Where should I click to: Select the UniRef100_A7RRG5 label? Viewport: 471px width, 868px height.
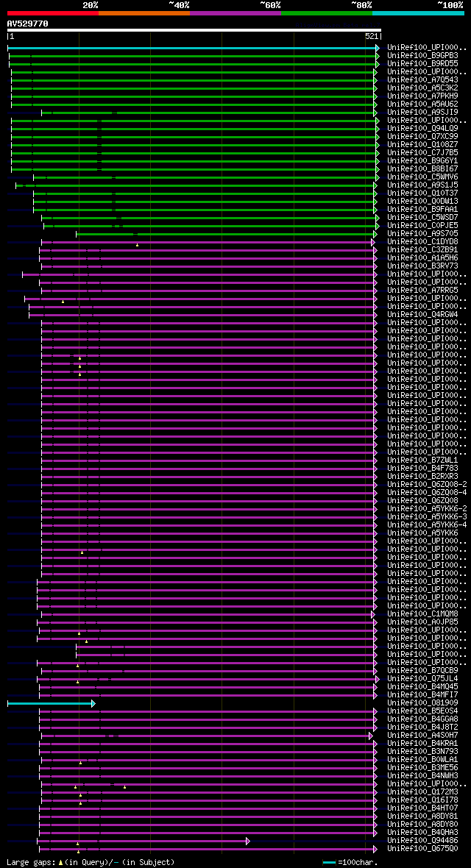coord(422,290)
